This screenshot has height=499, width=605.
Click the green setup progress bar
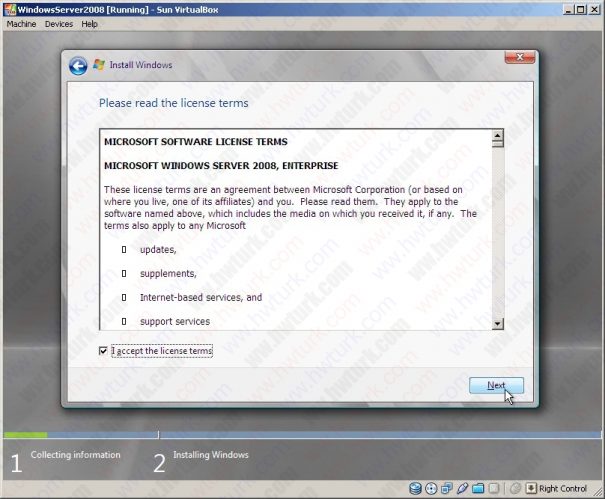pos(25,435)
